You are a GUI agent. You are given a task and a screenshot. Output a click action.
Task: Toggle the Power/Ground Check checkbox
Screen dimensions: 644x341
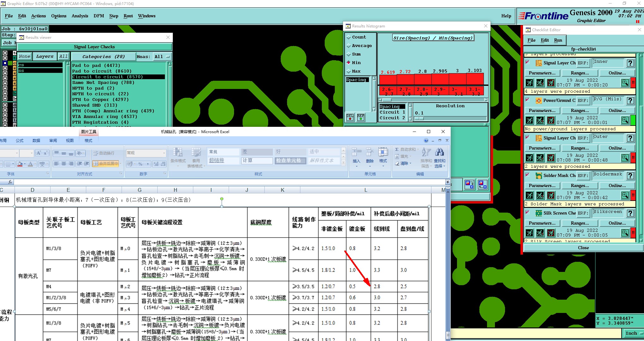(527, 100)
